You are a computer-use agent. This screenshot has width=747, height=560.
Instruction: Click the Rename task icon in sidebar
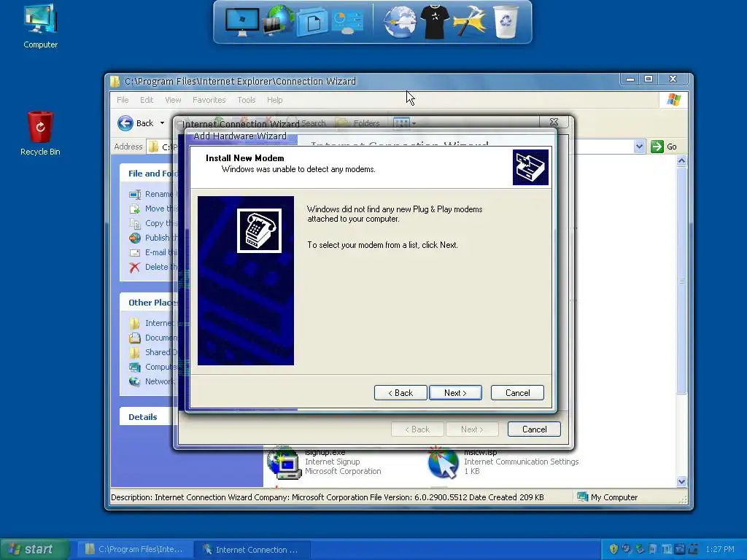click(x=135, y=194)
